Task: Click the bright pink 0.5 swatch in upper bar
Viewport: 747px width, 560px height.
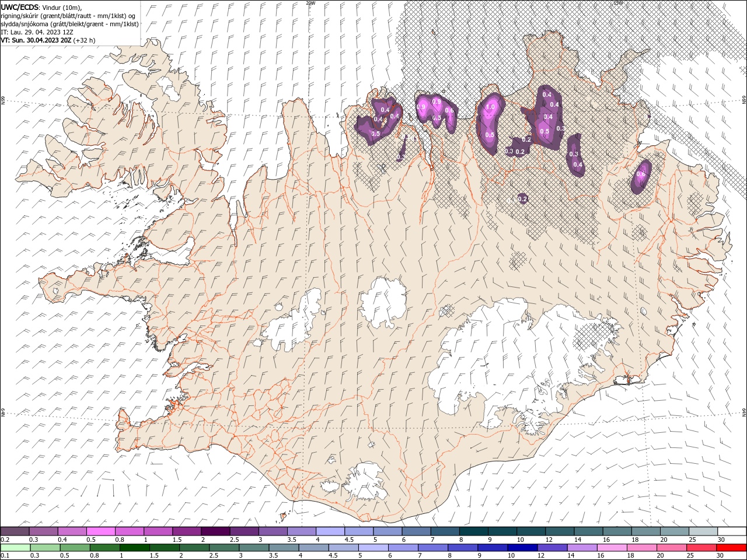Action: coord(101,531)
